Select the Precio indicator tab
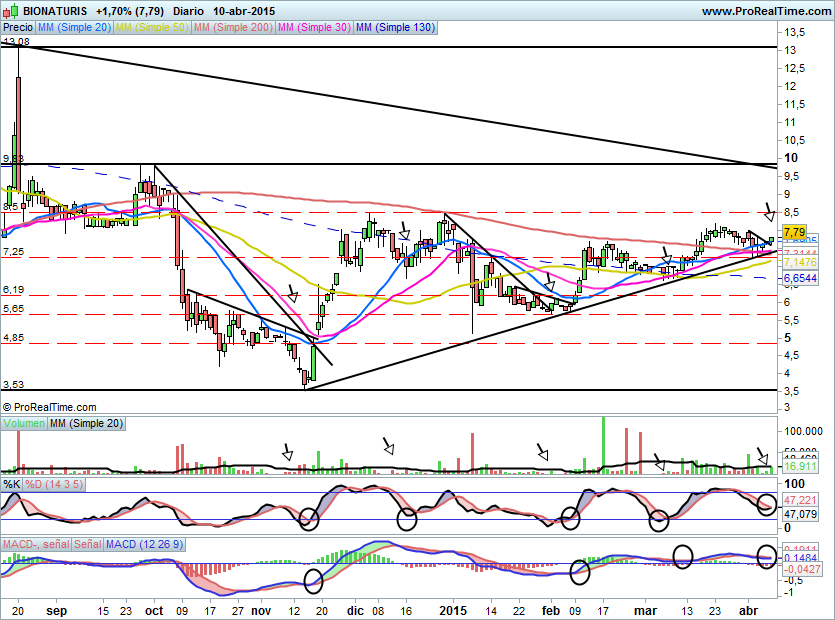 point(17,28)
